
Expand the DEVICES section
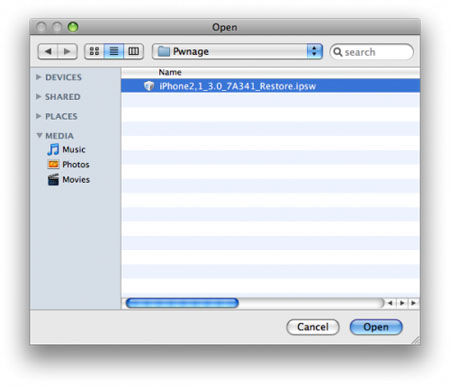click(x=39, y=77)
